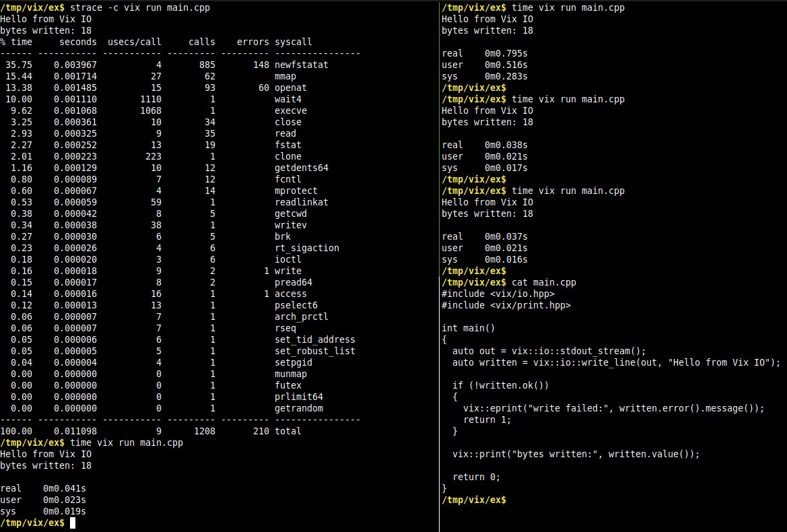This screenshot has width=787, height=532.
Task: Click the 'getrandom' syscall name
Action: point(299,408)
